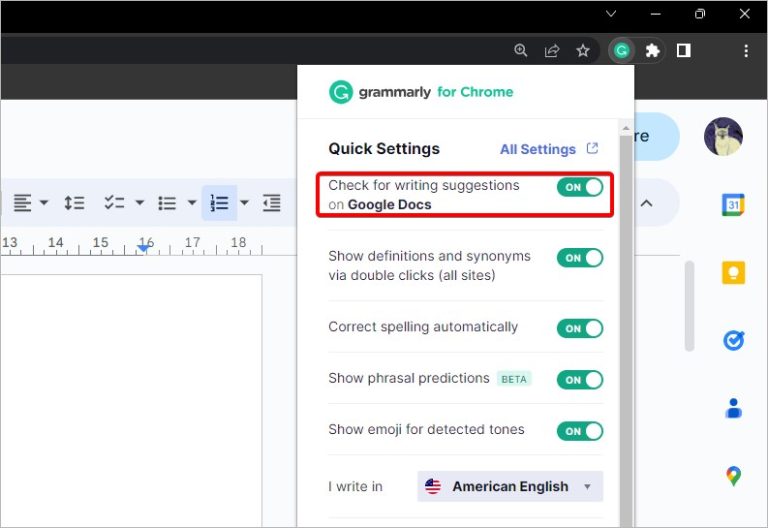Click the 'I write in' label
Viewport: 768px width, 528px height.
pyautogui.click(x=355, y=486)
